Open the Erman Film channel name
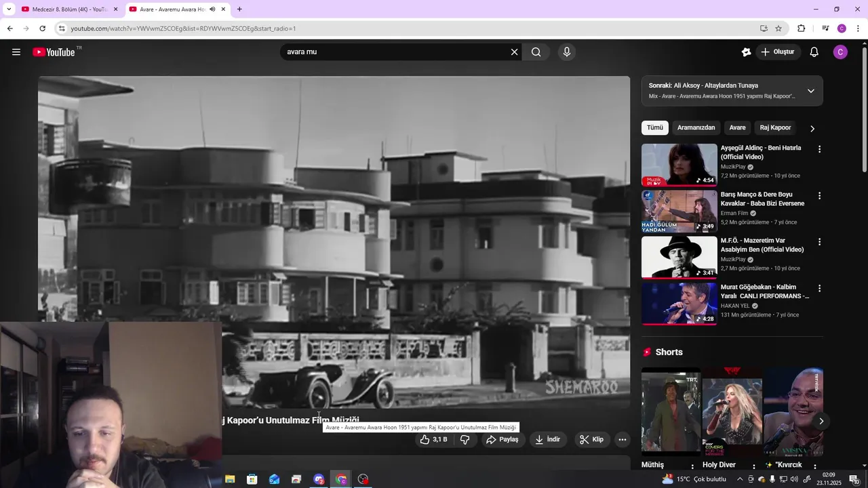 pos(734,213)
